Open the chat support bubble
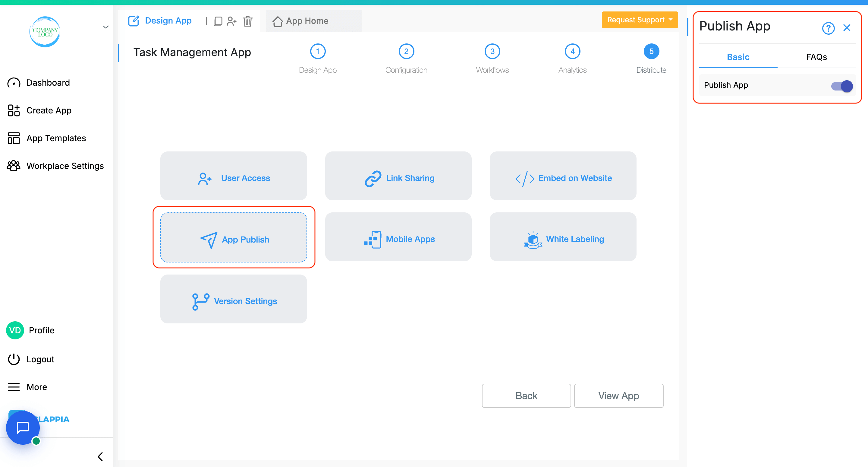 point(23,427)
